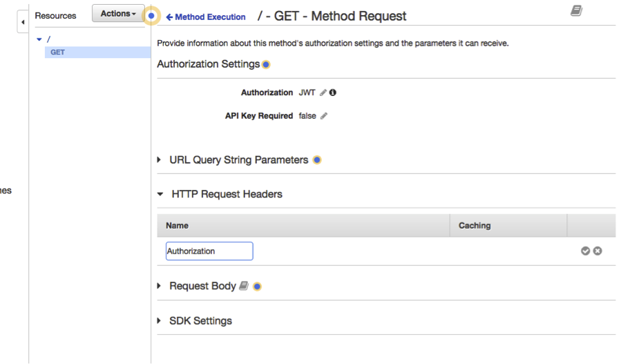Click the hint dot beside URL Query String Parameters
Viewport: 621px width, 364px height.
(317, 160)
